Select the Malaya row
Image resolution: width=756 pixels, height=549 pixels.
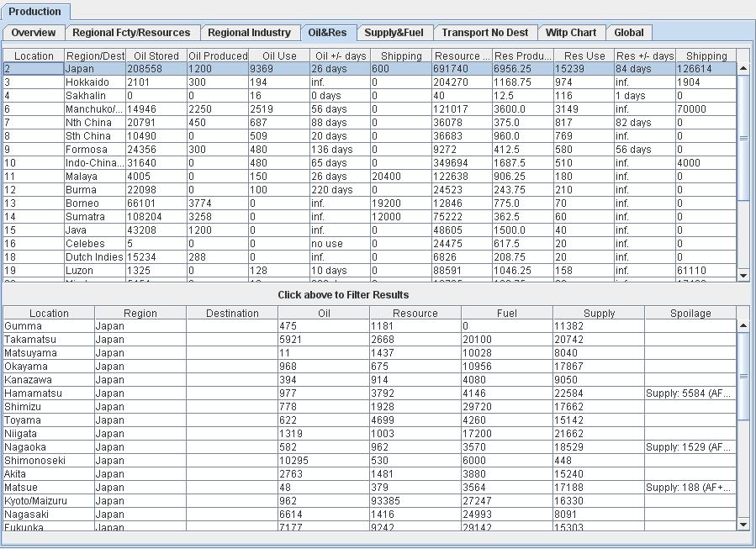370,177
